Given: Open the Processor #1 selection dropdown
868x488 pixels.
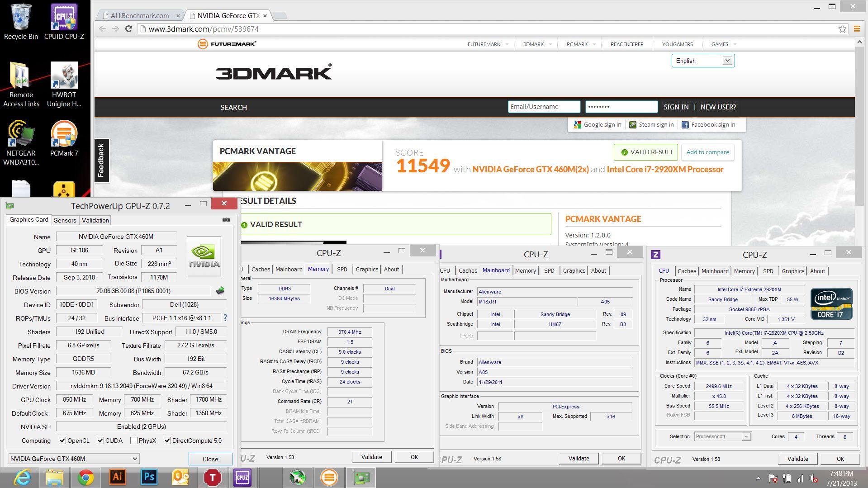Looking at the screenshot, I should 722,436.
